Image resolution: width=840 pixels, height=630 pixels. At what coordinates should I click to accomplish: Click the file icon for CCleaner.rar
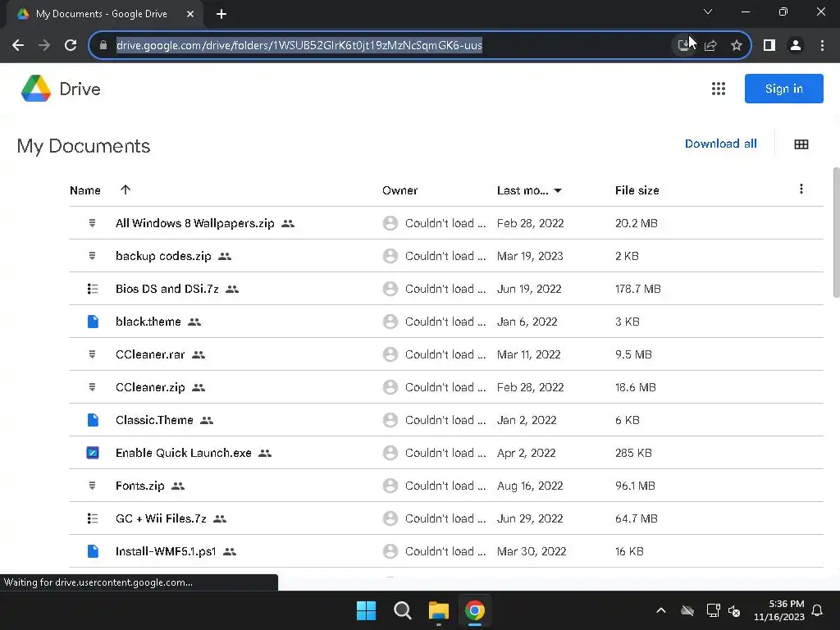(92, 354)
